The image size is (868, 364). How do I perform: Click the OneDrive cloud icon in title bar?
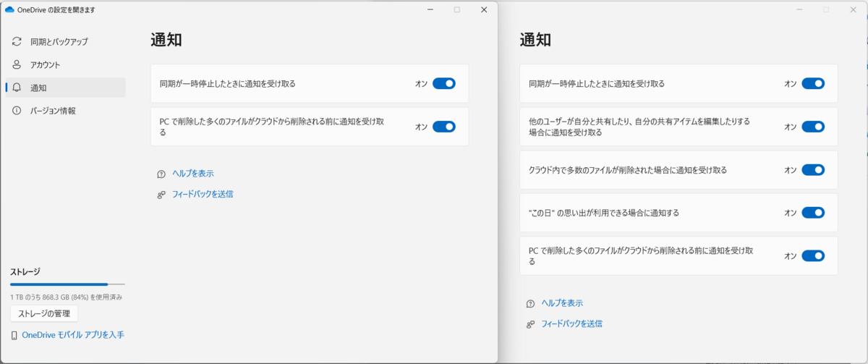(x=9, y=10)
